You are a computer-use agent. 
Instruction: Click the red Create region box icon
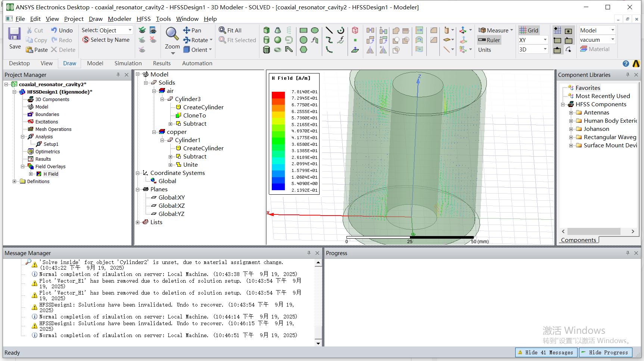pos(355,30)
